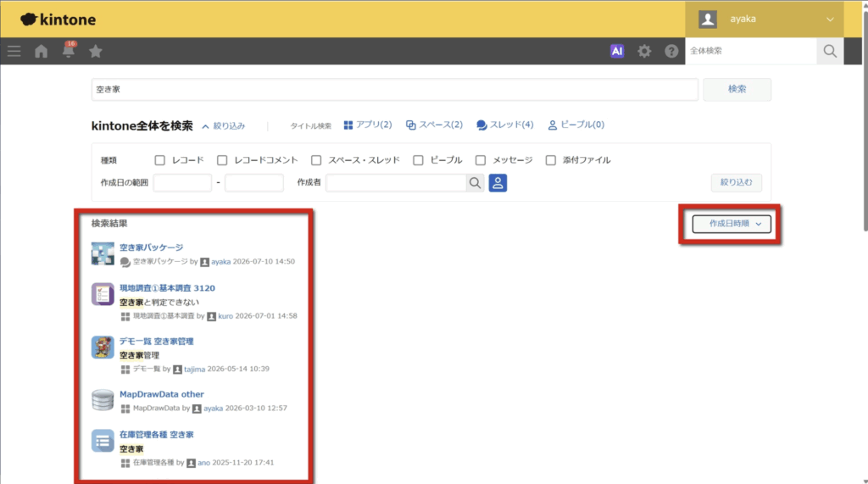Select the ピープル(0) title search tab

[576, 125]
